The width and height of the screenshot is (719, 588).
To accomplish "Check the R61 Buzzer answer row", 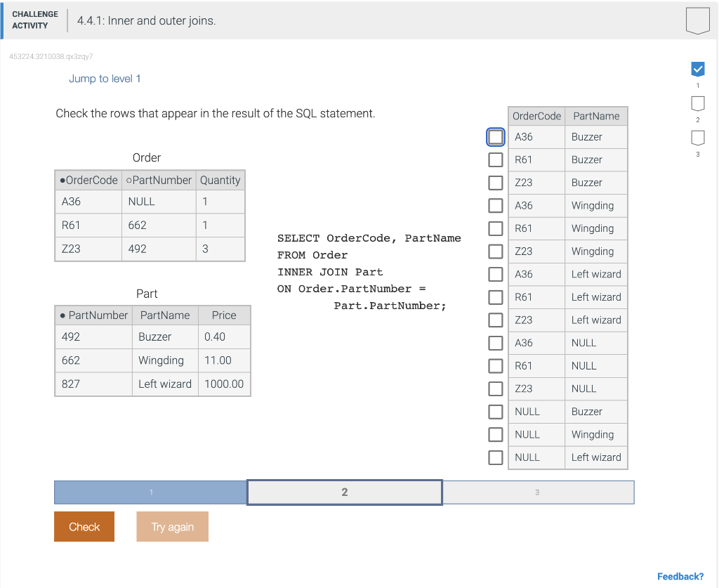I will (x=495, y=159).
